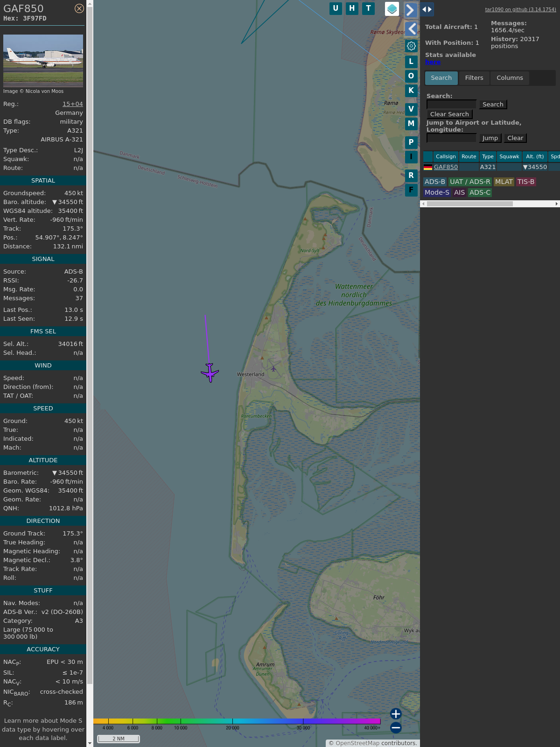Zoom out with the minus button
Screen dimensions: 560x747
pos(396,727)
